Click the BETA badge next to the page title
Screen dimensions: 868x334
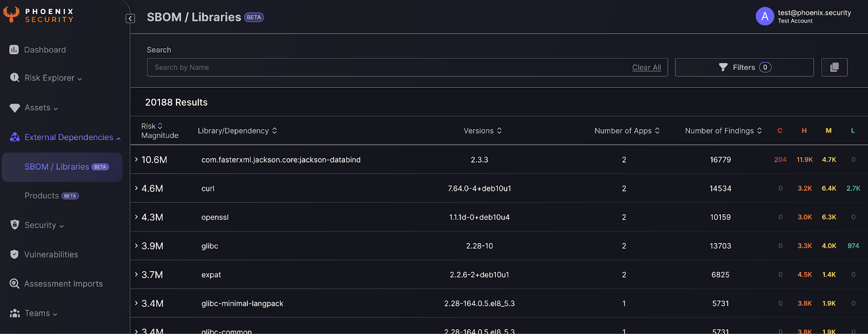tap(254, 17)
